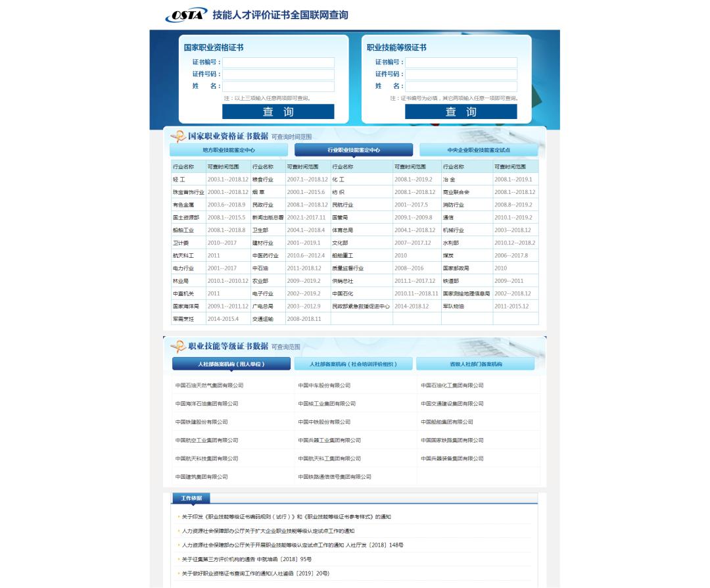This screenshot has height=588, width=710.
Task: Open notice 人社鉴函〔2019〕20号
Action: point(255,574)
